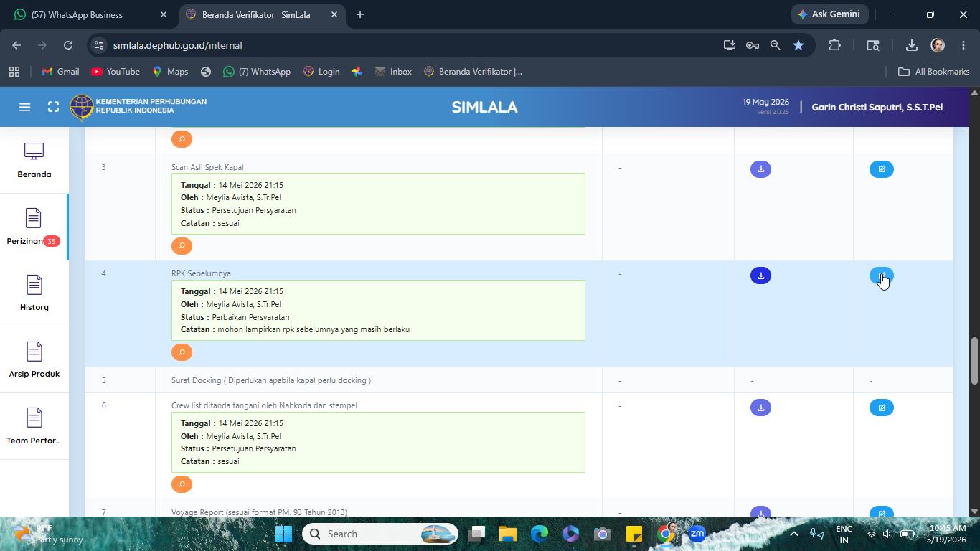Viewport: 980px width, 551px height.
Task: Open orange magnifier under Crew list notes
Action: (182, 484)
